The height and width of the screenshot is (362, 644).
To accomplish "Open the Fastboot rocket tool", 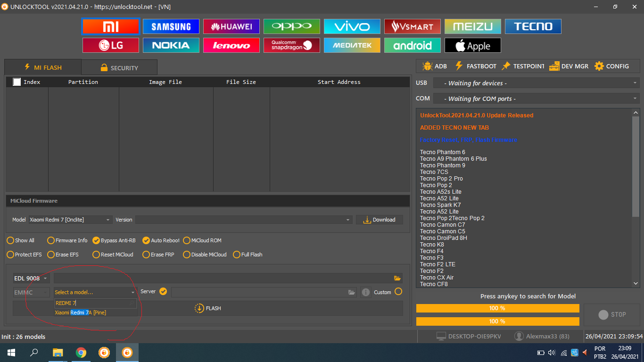I will [475, 66].
